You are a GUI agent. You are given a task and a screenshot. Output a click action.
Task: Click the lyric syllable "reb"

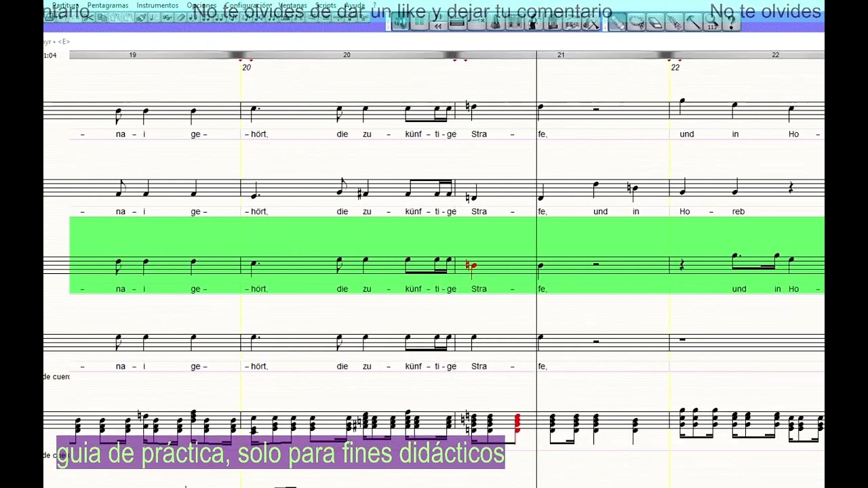pyautogui.click(x=738, y=211)
